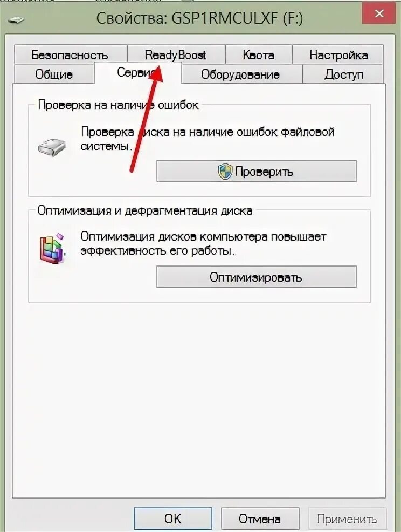Image resolution: width=401 pixels, height=532 pixels.
Task: Click the window title GSP1RMCULXF (F:)
Action: click(x=199, y=18)
